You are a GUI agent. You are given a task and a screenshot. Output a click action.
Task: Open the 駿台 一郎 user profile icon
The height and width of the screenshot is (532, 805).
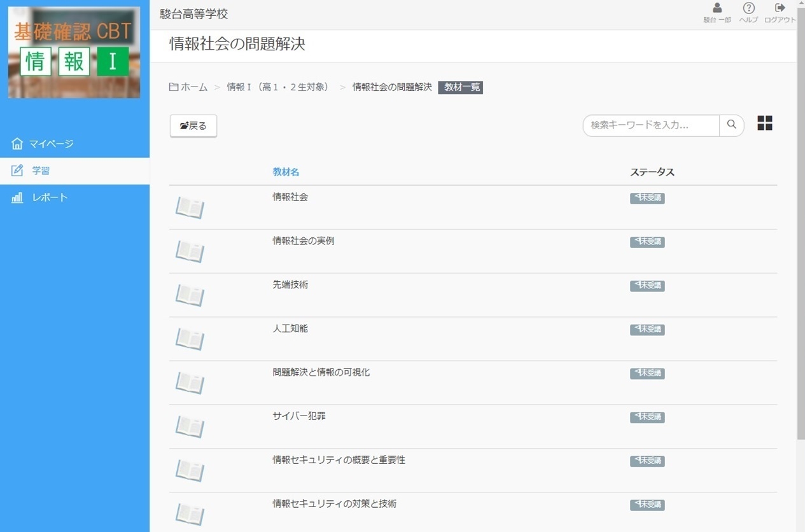click(717, 8)
